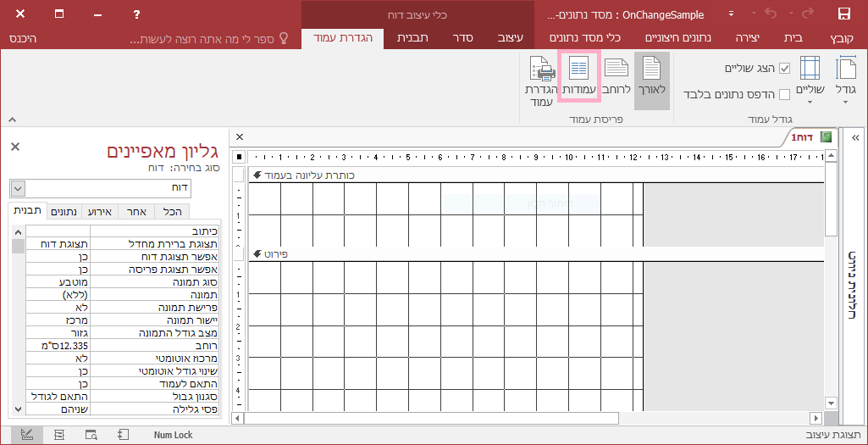Screen dimensions: 868x445
Task: Open the object selection combo box arrow
Action: click(17, 188)
